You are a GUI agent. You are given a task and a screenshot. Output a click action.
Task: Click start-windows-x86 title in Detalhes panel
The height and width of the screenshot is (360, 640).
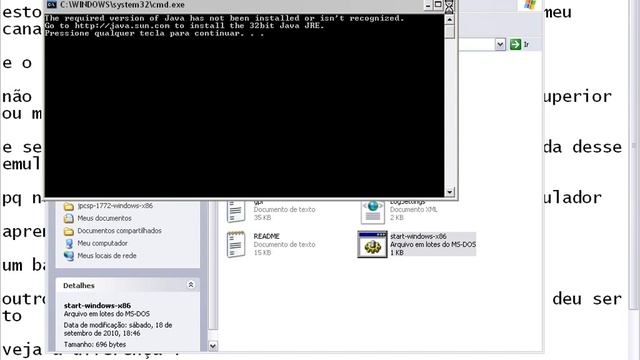click(x=97, y=305)
